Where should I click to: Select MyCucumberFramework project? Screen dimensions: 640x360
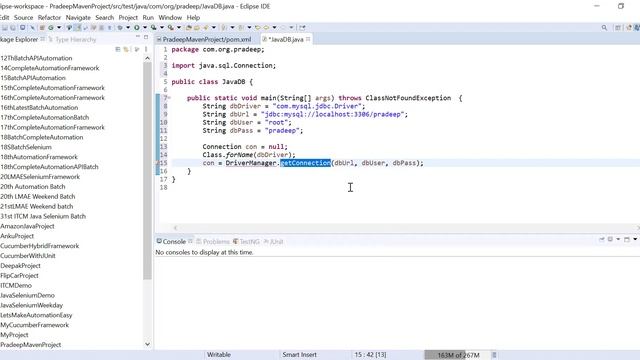tap(34, 325)
